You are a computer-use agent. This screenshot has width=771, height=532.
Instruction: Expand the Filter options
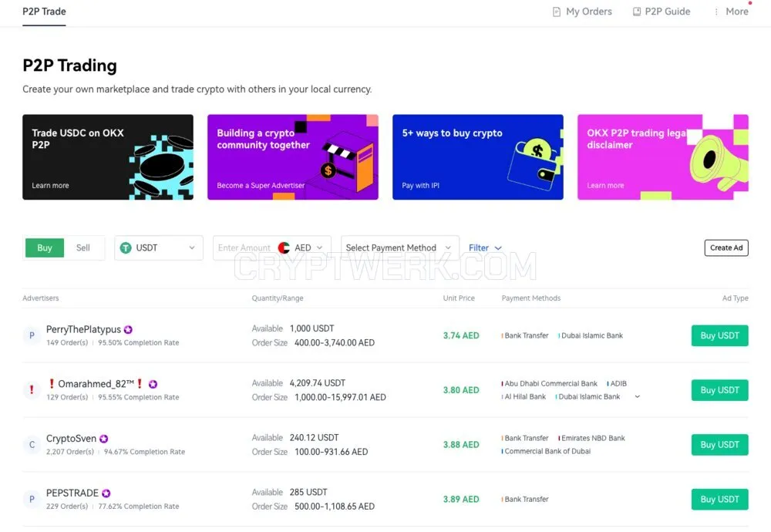point(485,247)
